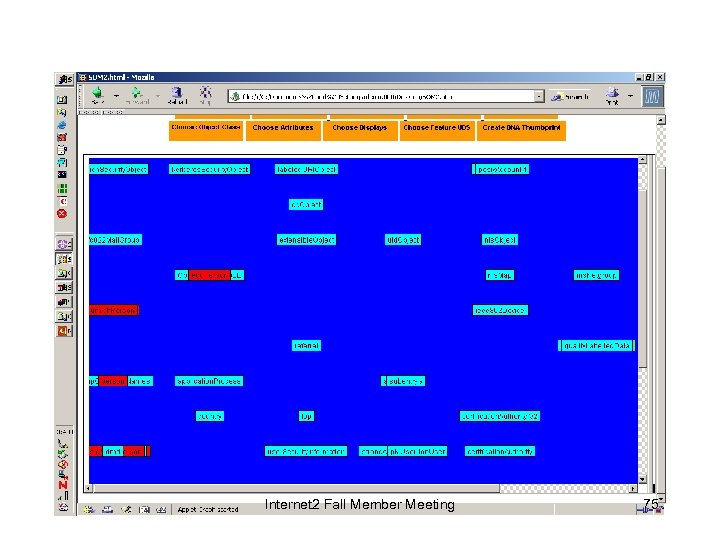Click the browser page up scroll arrow

[x=661, y=120]
